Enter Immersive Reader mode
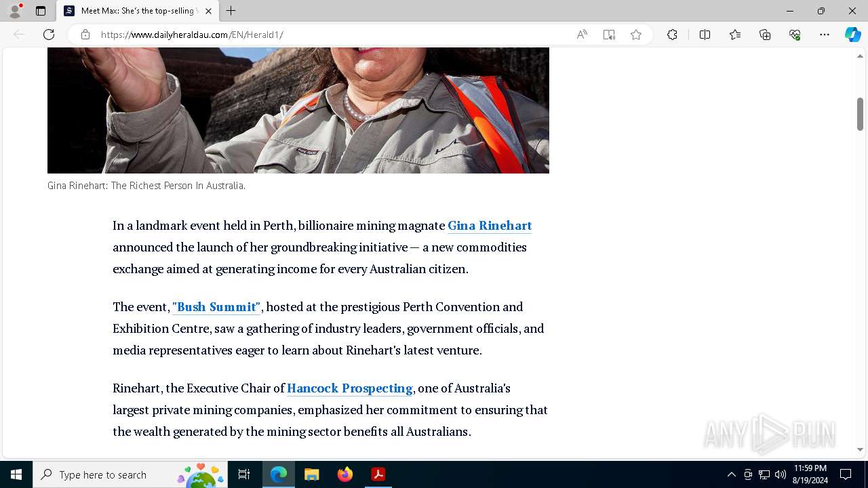The image size is (868, 488). pyautogui.click(x=609, y=35)
